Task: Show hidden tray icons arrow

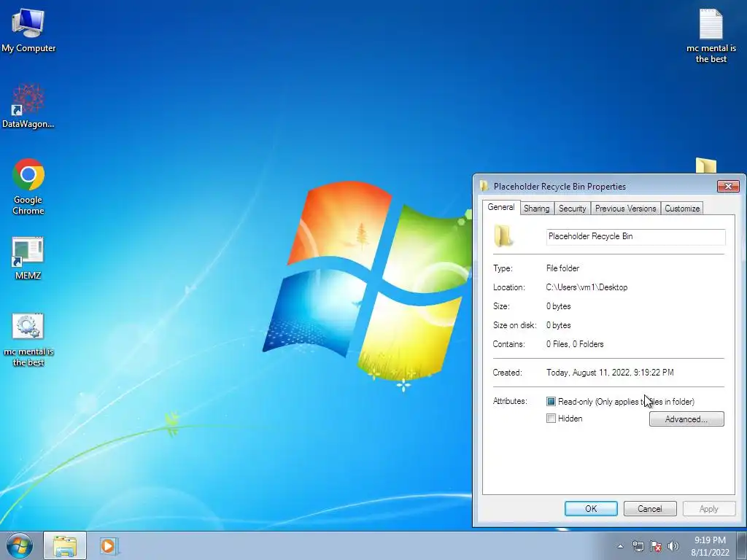Action: tap(620, 546)
